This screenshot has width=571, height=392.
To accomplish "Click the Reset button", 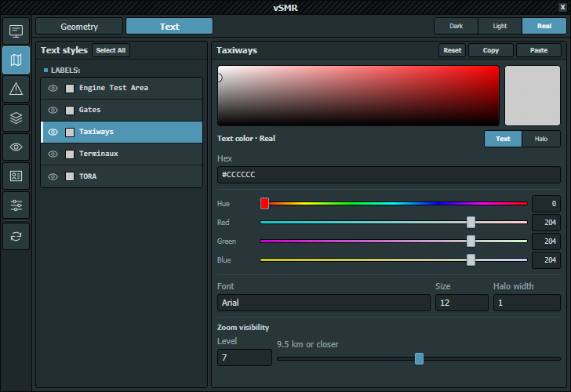I will (x=452, y=50).
